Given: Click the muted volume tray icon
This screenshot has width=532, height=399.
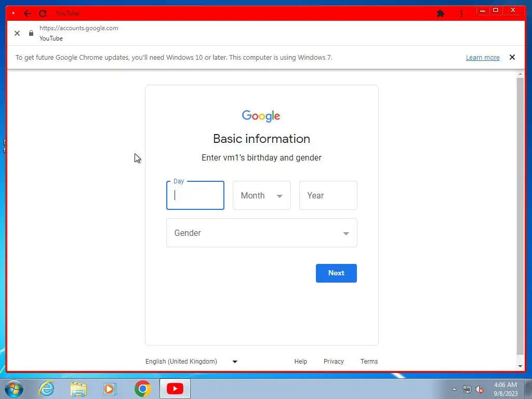Looking at the screenshot, I should (x=480, y=389).
